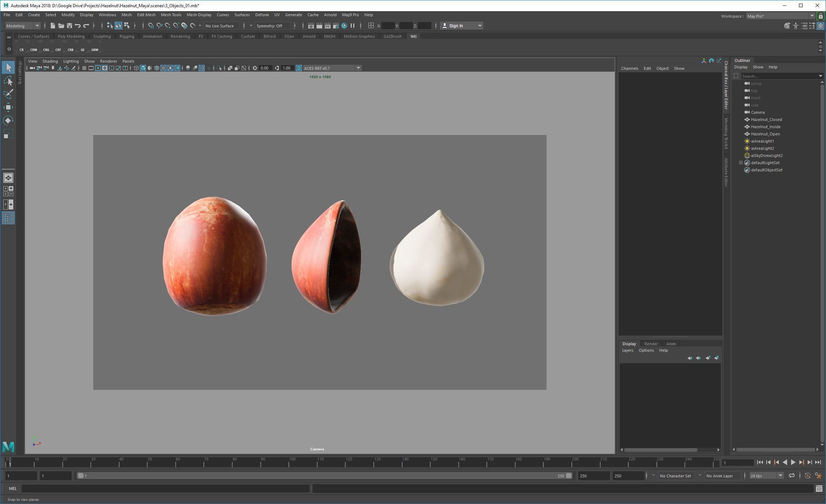
Task: Toggle Outliner panel icon
Action: pyautogui.click(x=8, y=218)
